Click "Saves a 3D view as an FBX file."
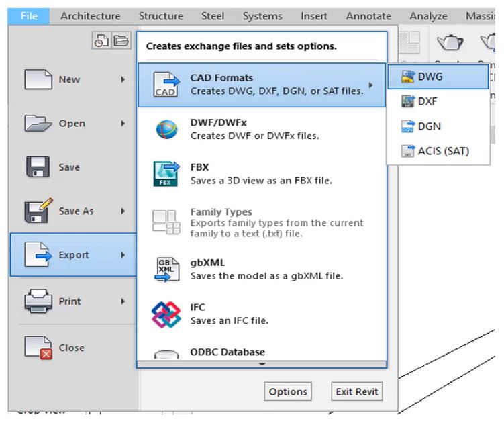 [x=261, y=181]
